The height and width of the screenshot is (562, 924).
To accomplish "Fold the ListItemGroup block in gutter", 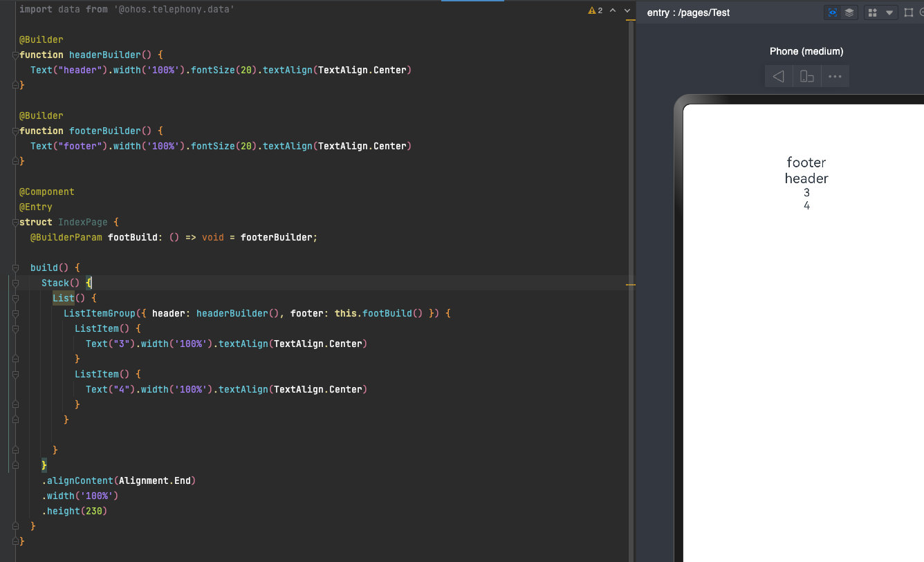I will (15, 313).
